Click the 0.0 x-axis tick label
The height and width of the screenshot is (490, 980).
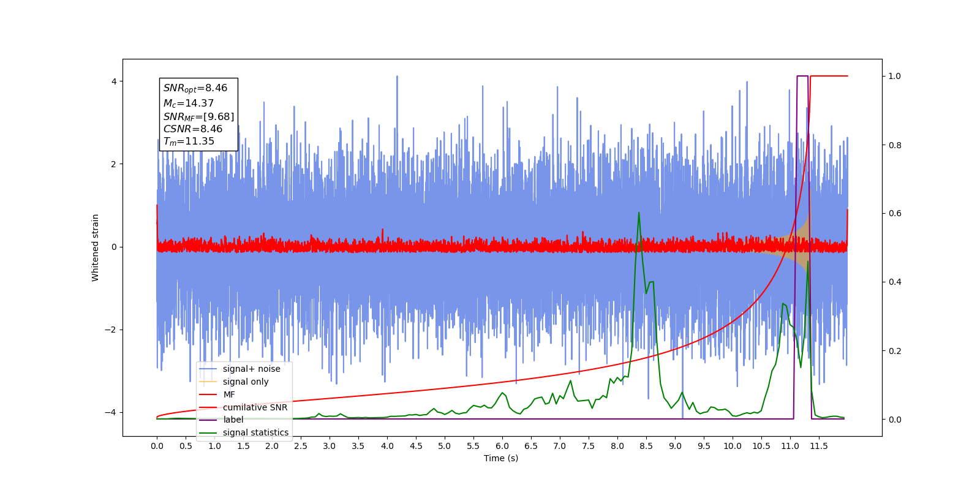(157, 446)
